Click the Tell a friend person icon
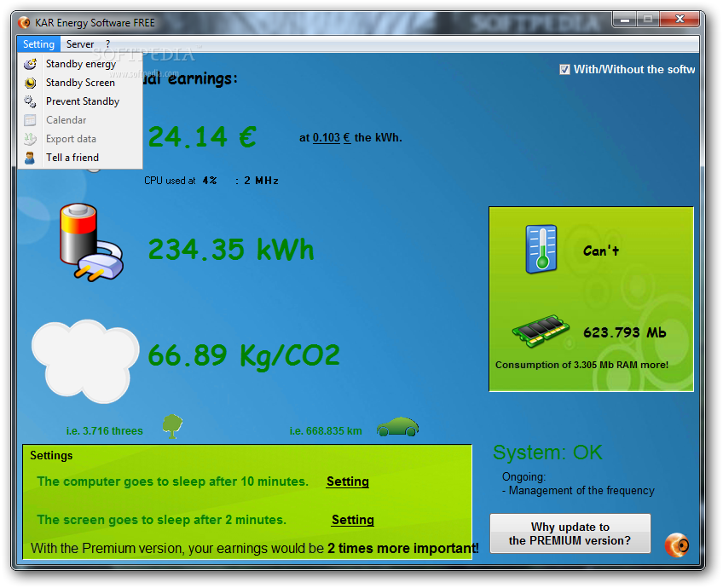 30,158
